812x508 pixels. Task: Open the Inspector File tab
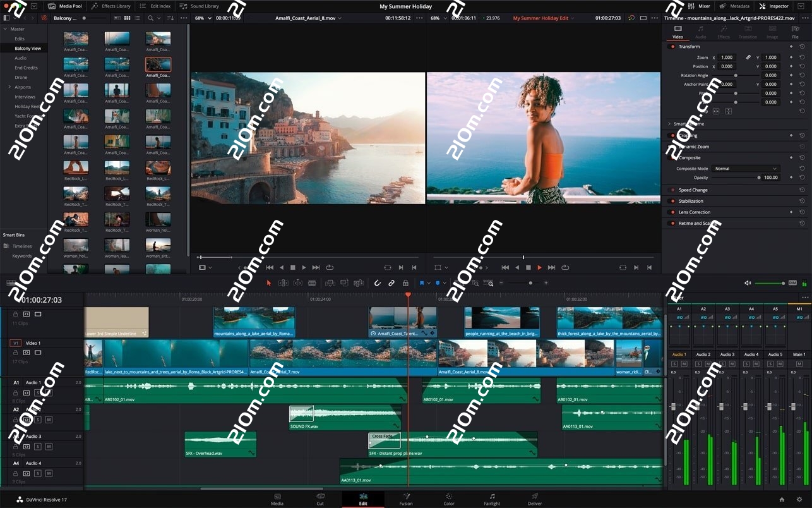[796, 32]
